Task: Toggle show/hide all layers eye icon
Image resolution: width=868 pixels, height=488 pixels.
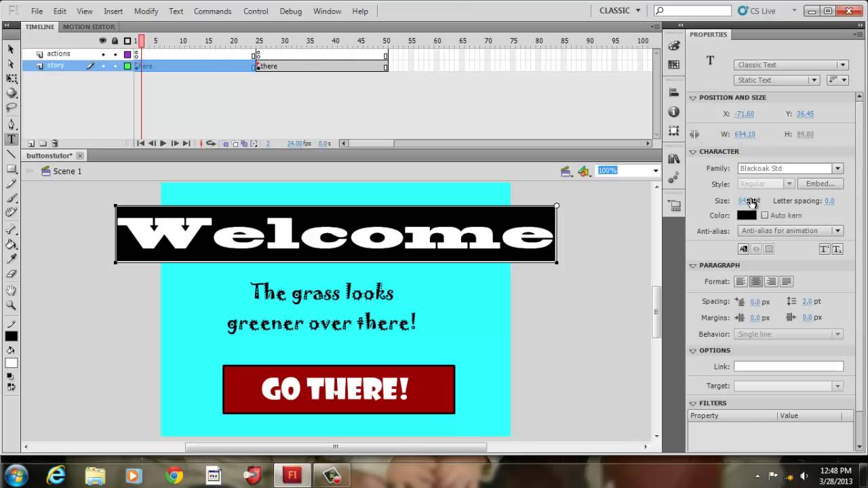Action: tap(103, 41)
